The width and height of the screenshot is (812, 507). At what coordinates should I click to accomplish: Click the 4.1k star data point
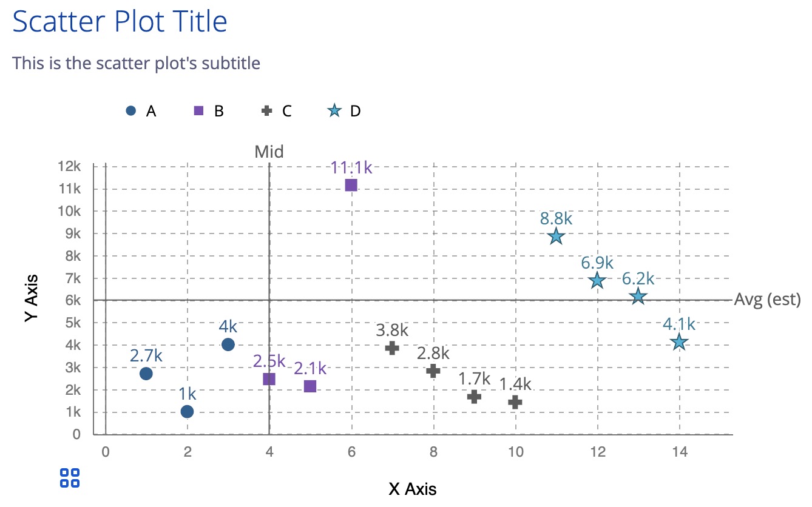679,343
